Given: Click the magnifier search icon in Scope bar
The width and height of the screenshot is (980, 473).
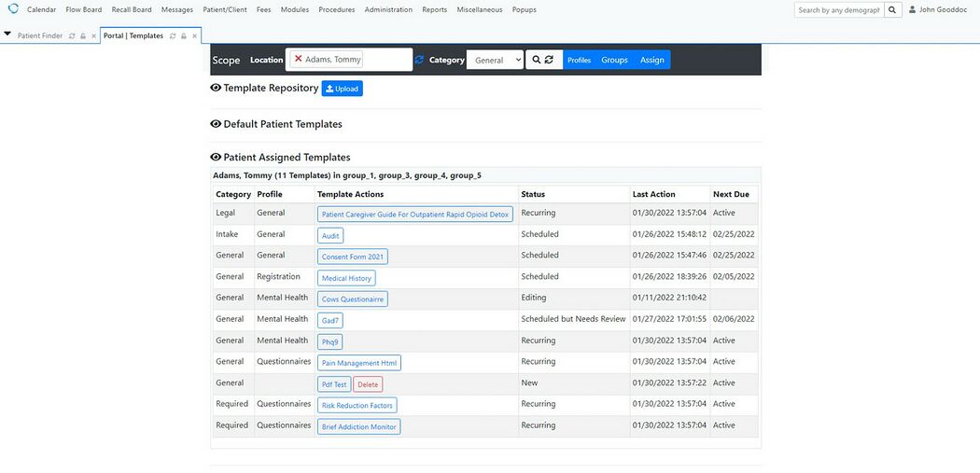Looking at the screenshot, I should point(536,60).
